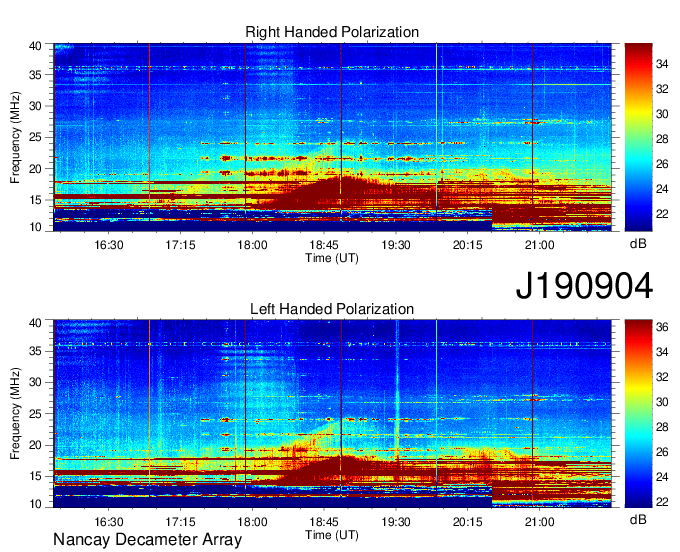Click the 15 MHz tick on Left Handed plot

click(x=35, y=476)
